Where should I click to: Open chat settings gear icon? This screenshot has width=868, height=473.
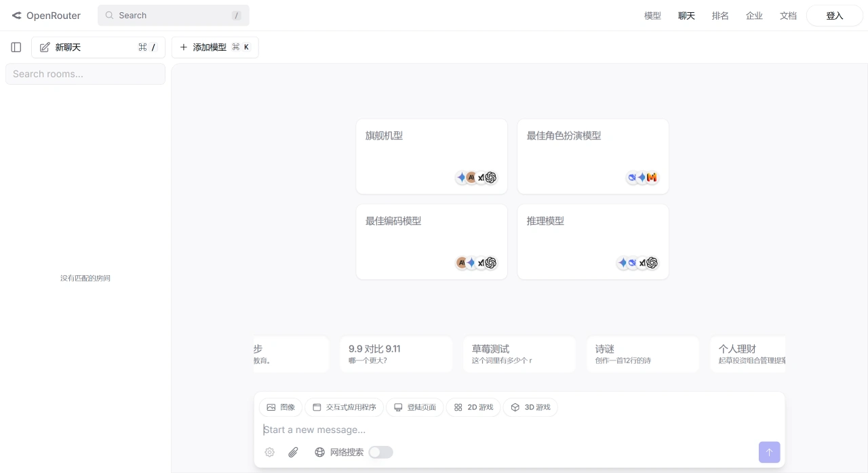point(270,452)
